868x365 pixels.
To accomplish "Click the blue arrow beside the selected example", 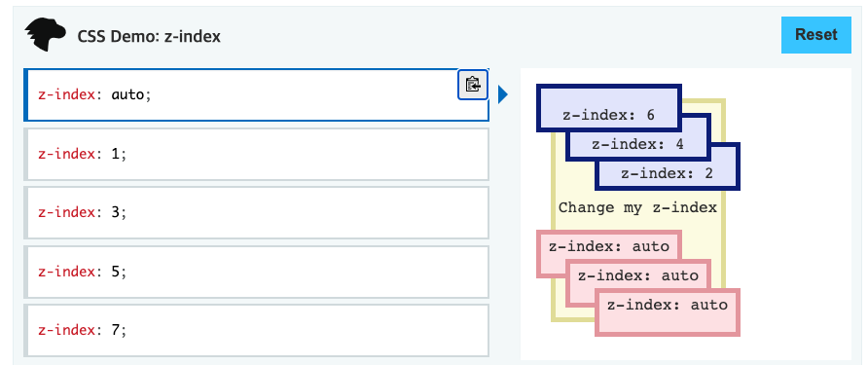I will 503,94.
